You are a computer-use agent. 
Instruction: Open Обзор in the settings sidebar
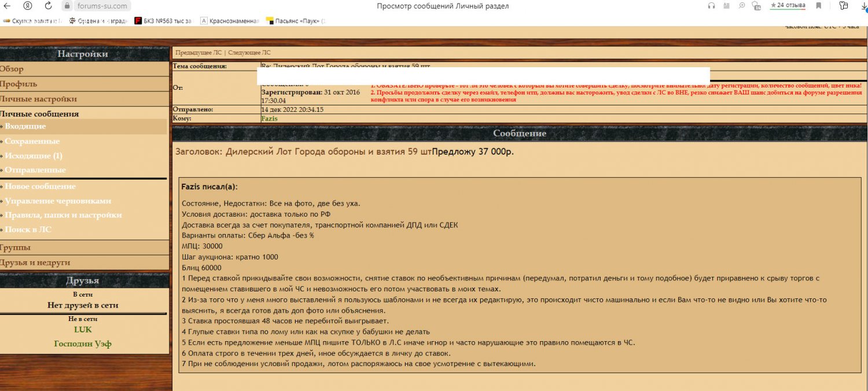click(12, 69)
